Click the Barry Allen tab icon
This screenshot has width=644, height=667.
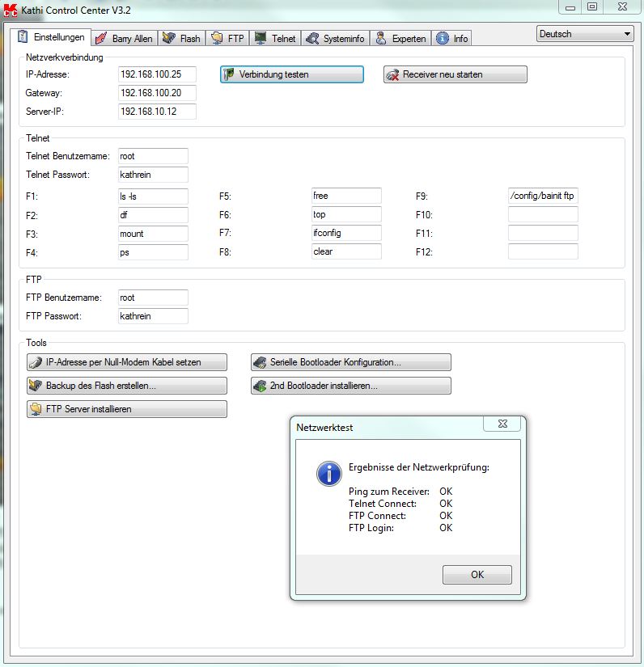pyautogui.click(x=101, y=38)
